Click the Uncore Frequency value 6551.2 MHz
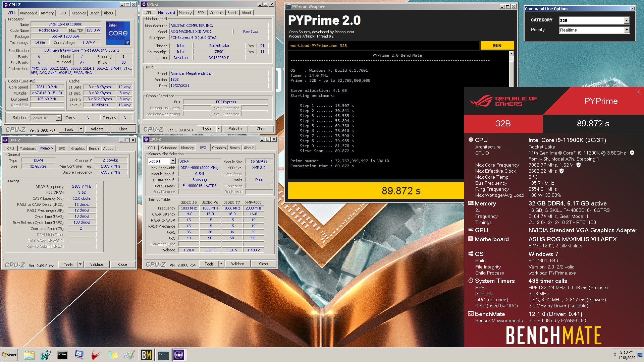This screenshot has height=362, width=644. click(111, 172)
